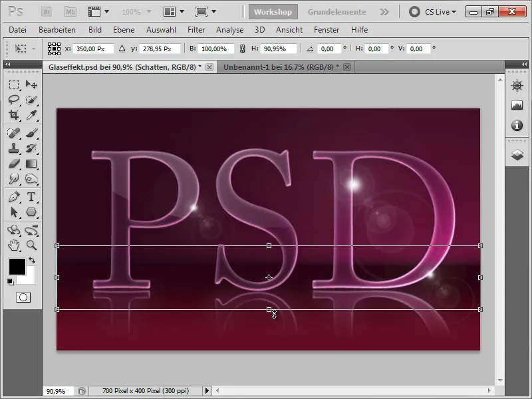
Task: Select the Polygon shape tool
Action: [x=31, y=212]
